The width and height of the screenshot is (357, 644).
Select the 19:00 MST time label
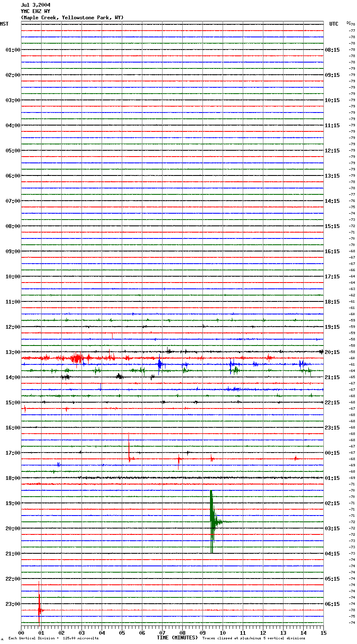[13, 503]
